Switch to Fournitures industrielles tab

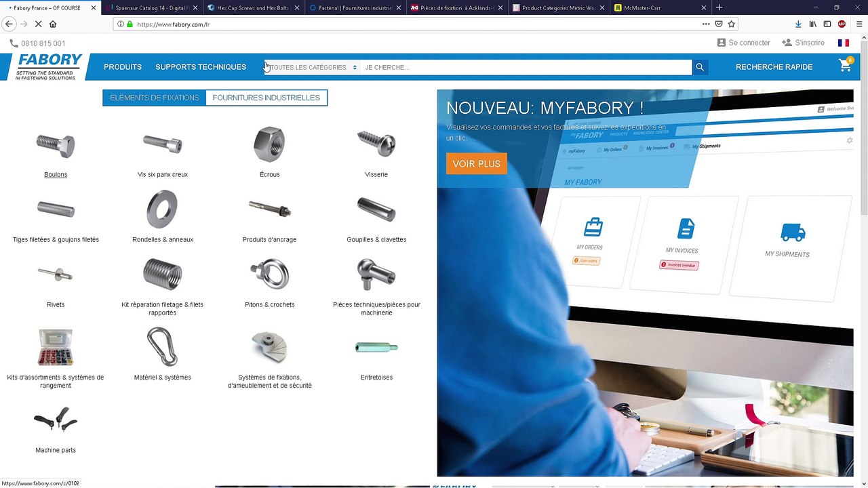point(267,98)
